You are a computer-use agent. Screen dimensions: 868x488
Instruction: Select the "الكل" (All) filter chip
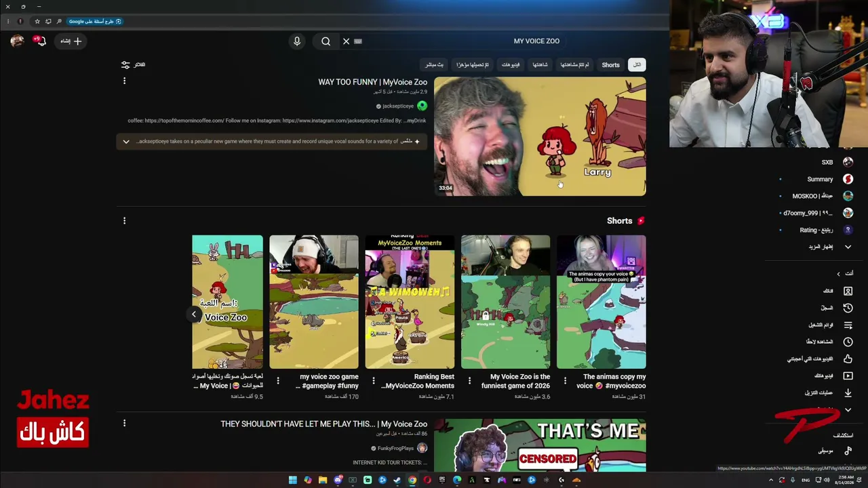point(636,65)
